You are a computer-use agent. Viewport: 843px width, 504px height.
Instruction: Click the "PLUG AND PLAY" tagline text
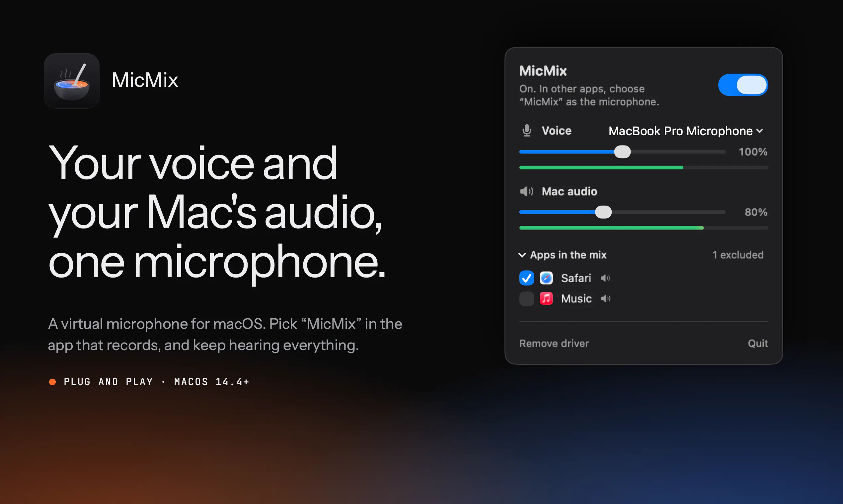coord(109,382)
